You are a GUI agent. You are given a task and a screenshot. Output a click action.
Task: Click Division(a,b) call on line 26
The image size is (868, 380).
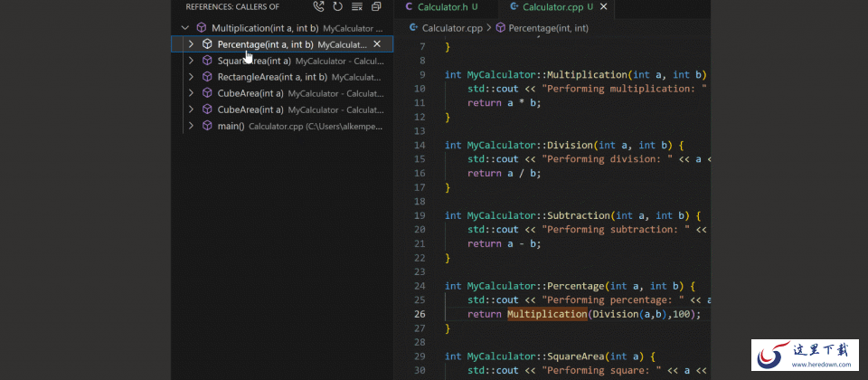tap(632, 314)
